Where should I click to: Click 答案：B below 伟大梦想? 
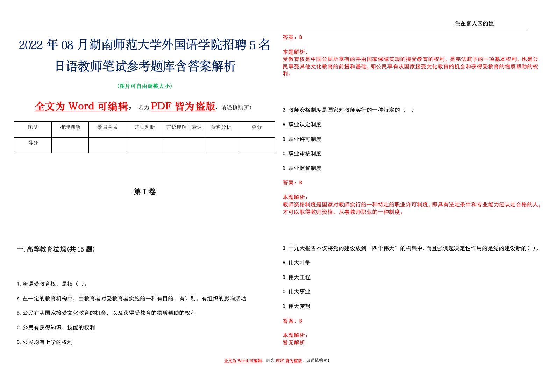(x=292, y=321)
